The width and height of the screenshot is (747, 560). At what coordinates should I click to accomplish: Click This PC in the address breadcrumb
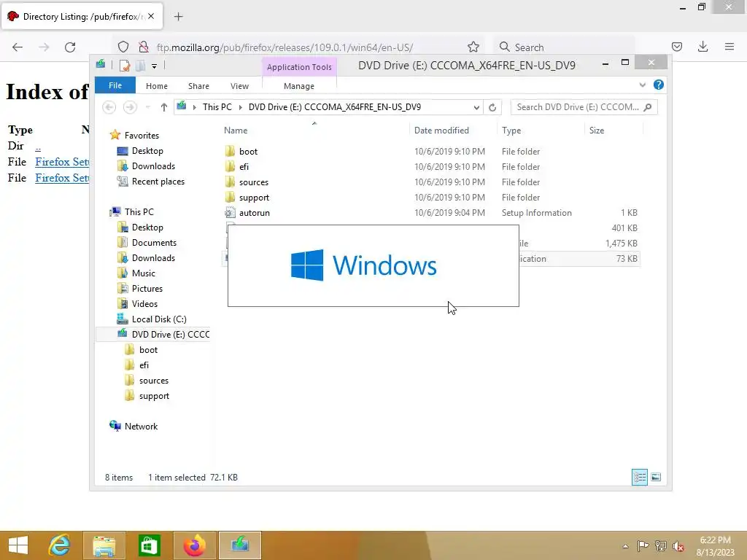coord(217,107)
